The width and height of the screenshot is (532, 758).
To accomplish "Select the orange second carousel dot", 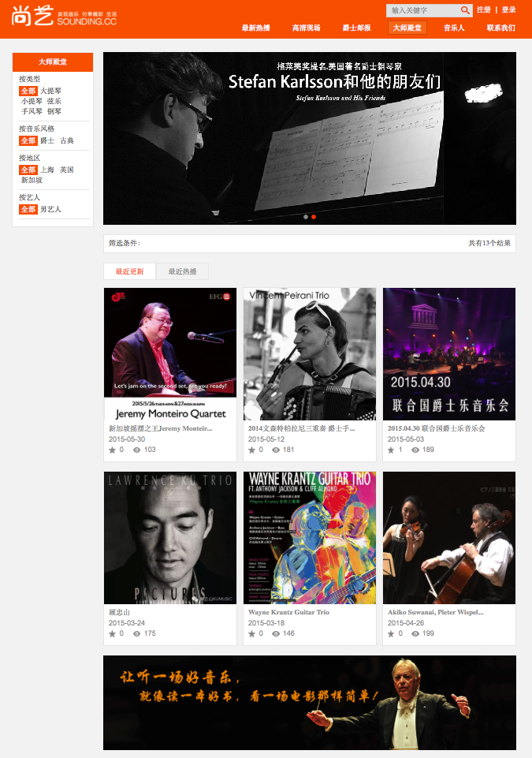I will [x=314, y=217].
